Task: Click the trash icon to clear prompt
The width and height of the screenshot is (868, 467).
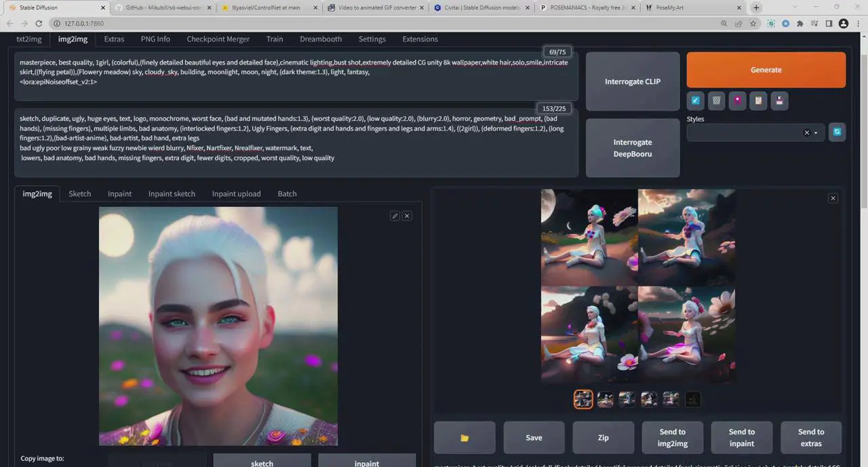Action: pyautogui.click(x=716, y=100)
